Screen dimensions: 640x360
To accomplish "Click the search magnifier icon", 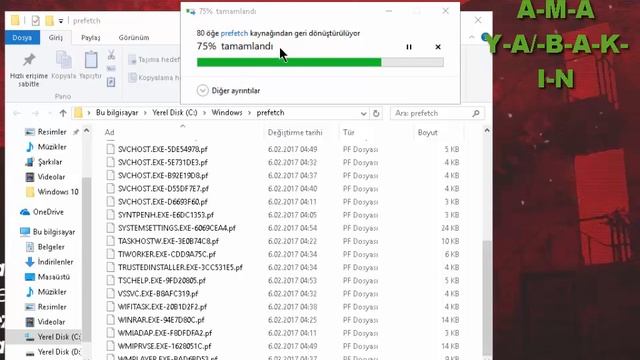I will point(476,113).
